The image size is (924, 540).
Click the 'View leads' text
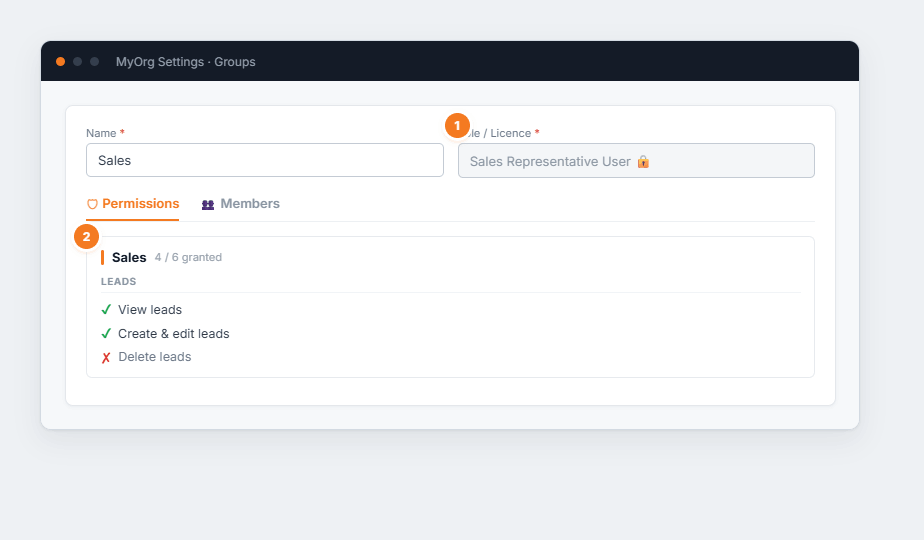(x=150, y=309)
